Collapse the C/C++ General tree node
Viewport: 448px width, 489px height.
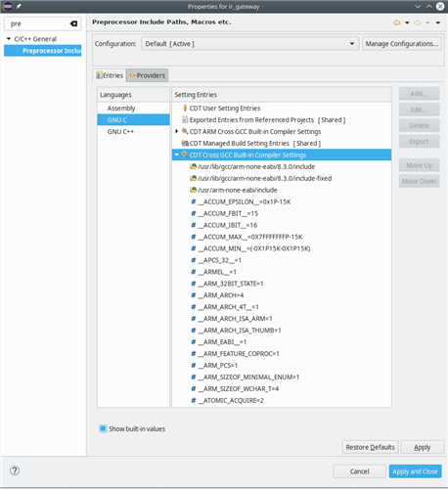[9, 39]
